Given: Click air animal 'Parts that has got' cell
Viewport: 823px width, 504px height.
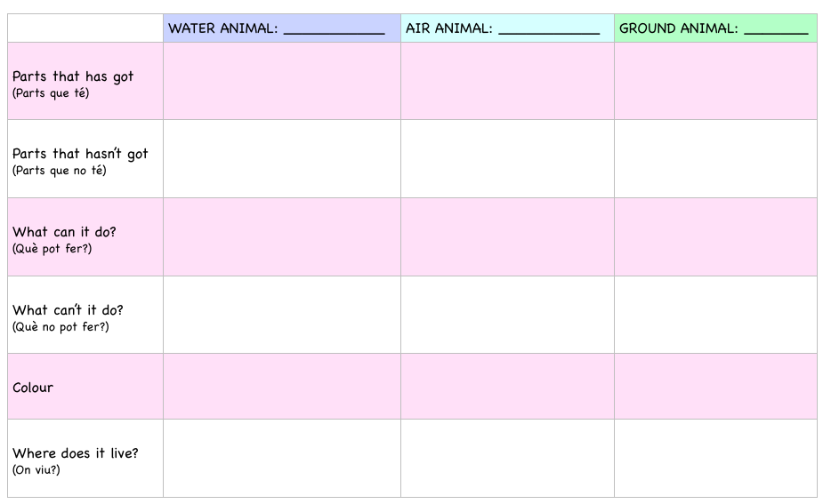Looking at the screenshot, I should click(x=507, y=81).
